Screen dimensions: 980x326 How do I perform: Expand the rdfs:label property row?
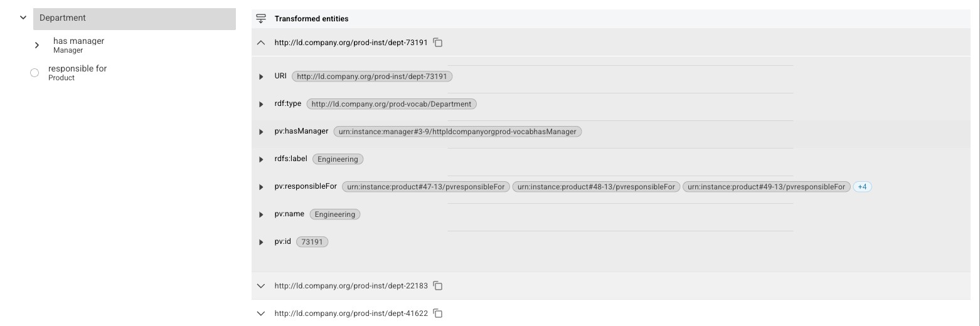pos(262,159)
